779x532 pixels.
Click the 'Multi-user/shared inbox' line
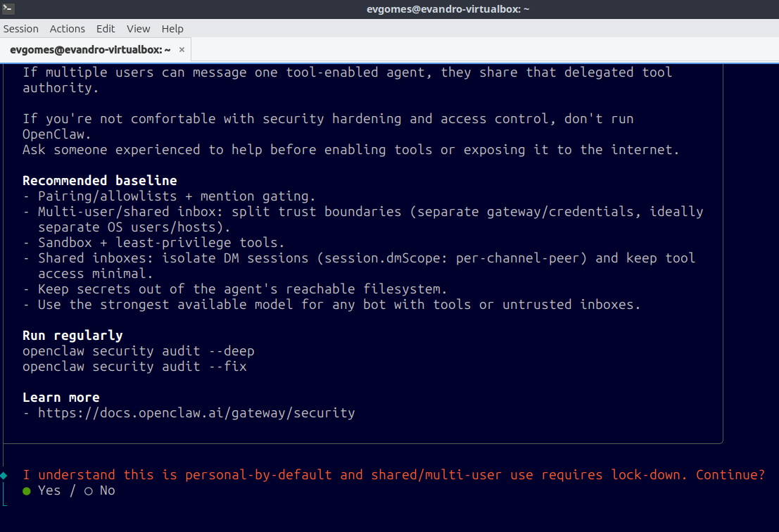pyautogui.click(x=363, y=220)
